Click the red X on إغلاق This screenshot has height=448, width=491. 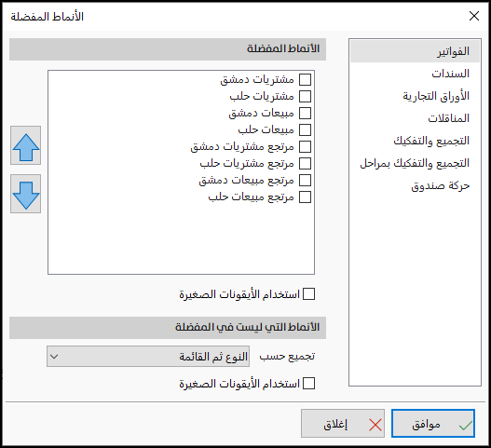click(375, 425)
